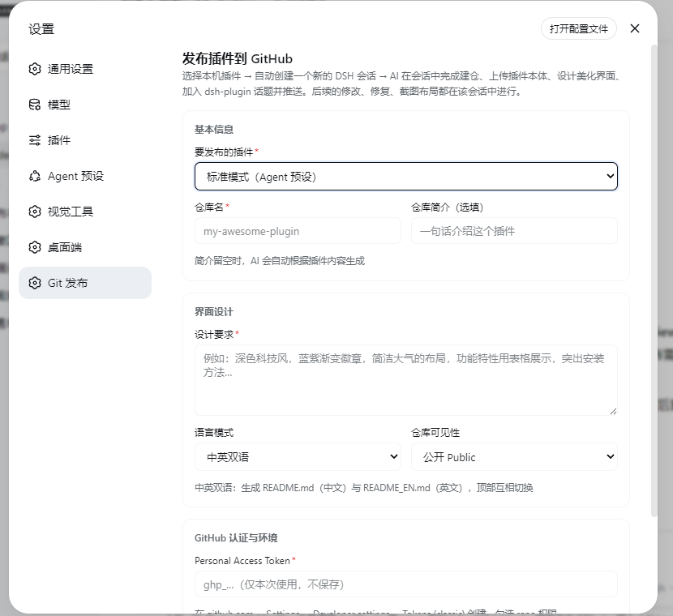Click the 基本信息 section title
The width and height of the screenshot is (673, 616).
[214, 129]
